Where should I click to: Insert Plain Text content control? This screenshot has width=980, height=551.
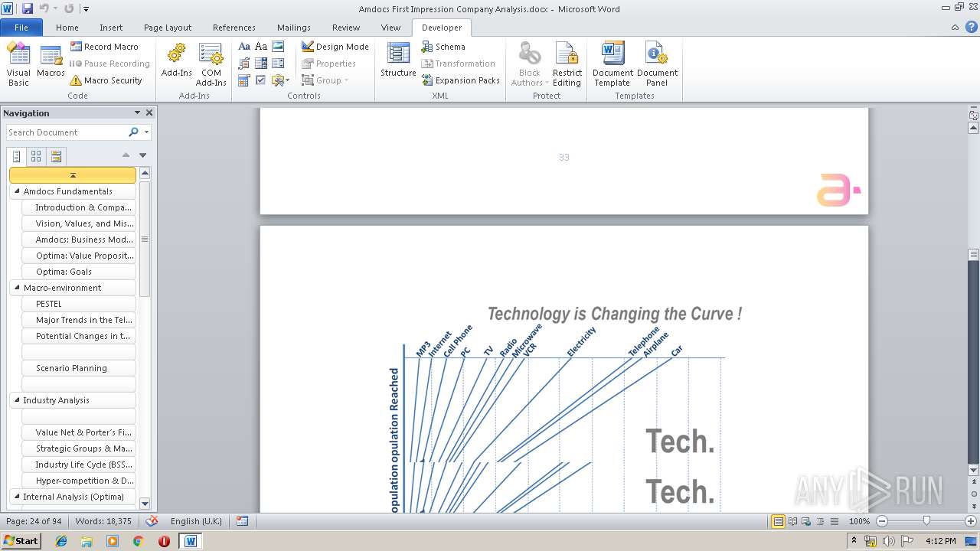coord(261,47)
